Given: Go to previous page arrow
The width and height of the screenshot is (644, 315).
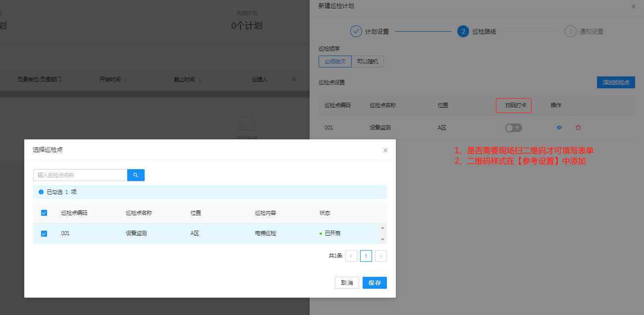Looking at the screenshot, I should pyautogui.click(x=351, y=256).
